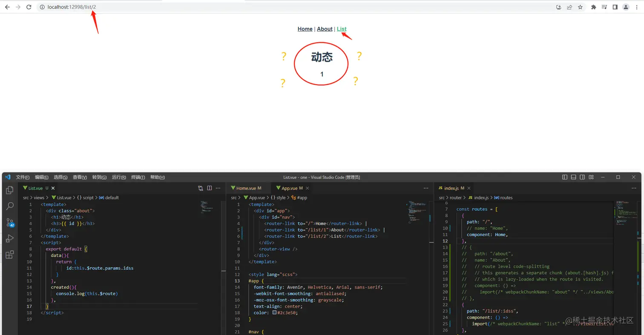Click 'default' symbol in List.vue breadcrumb
644x335 pixels.
(112, 198)
